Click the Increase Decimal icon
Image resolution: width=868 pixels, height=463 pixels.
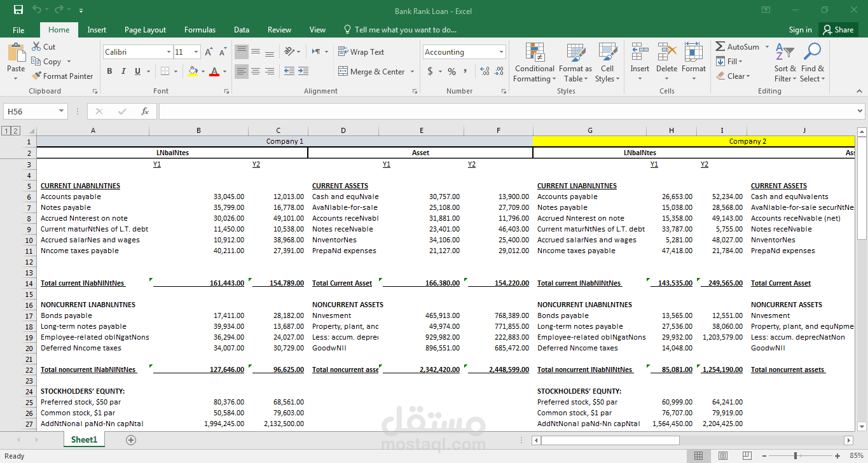pos(485,71)
